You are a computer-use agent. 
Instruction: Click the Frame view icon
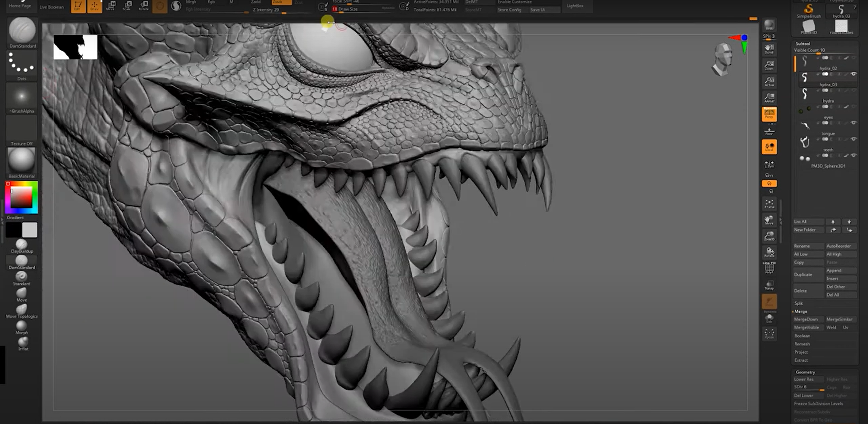769,204
